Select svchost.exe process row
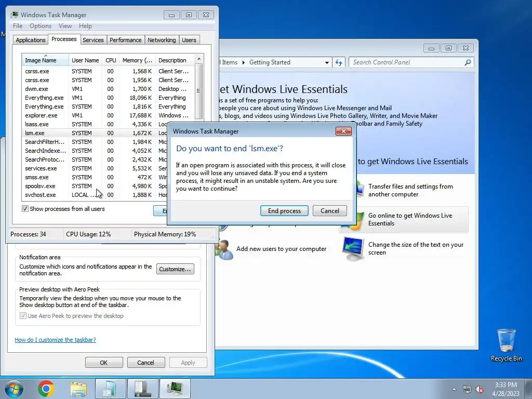Viewport: 532px width, 399px height. coord(95,195)
